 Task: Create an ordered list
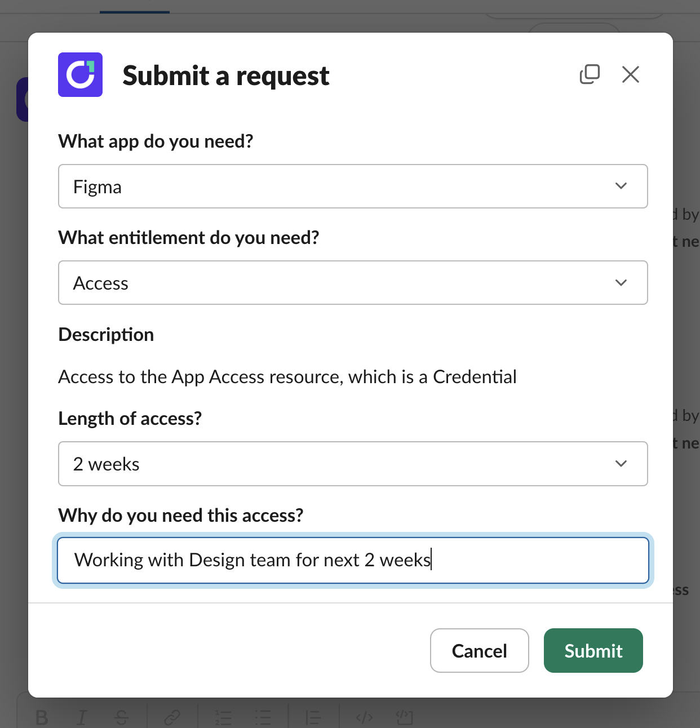[x=224, y=718]
